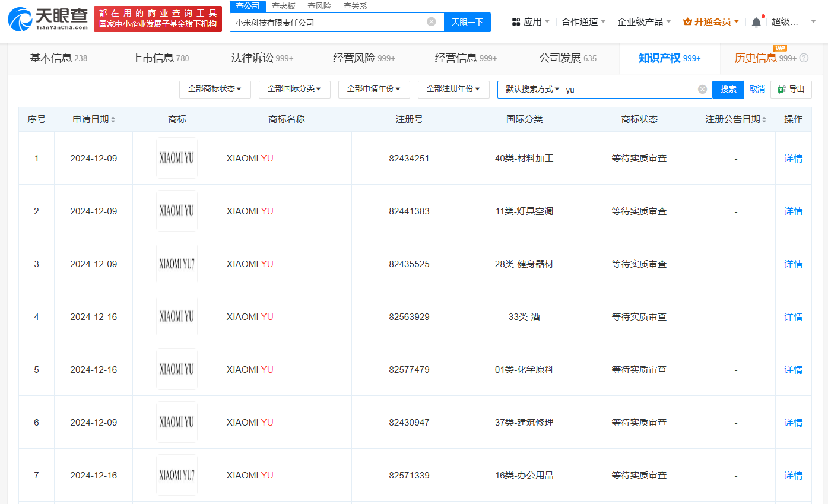The height and width of the screenshot is (504, 828).
Task: Clear the company search box via its x icon
Action: point(431,21)
